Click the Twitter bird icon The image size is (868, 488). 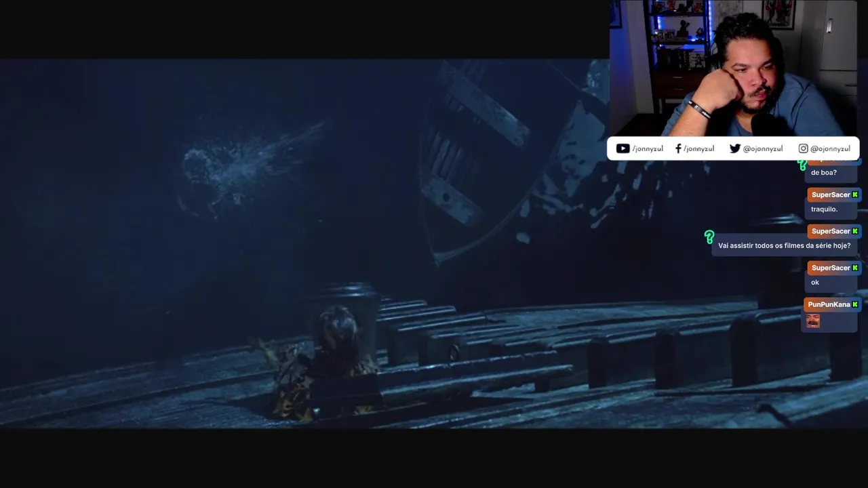734,148
